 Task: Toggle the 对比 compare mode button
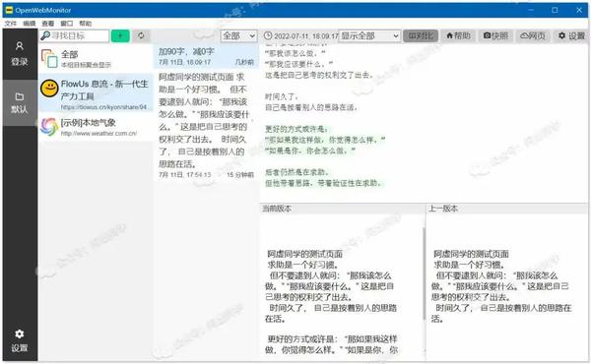421,35
